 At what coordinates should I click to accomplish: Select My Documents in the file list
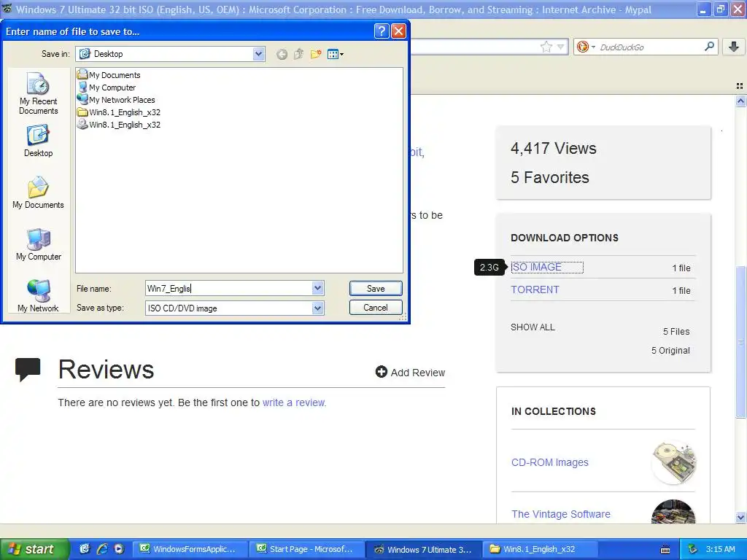coord(109,75)
